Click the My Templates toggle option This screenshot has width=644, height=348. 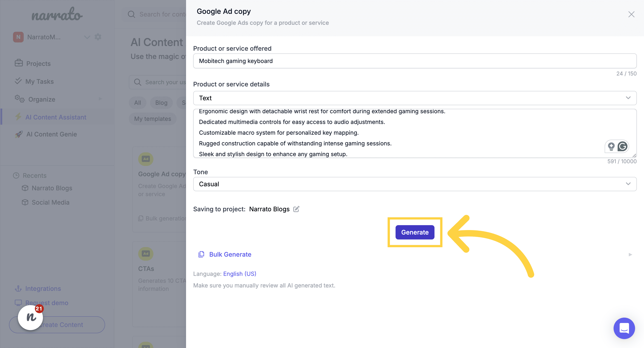point(152,119)
